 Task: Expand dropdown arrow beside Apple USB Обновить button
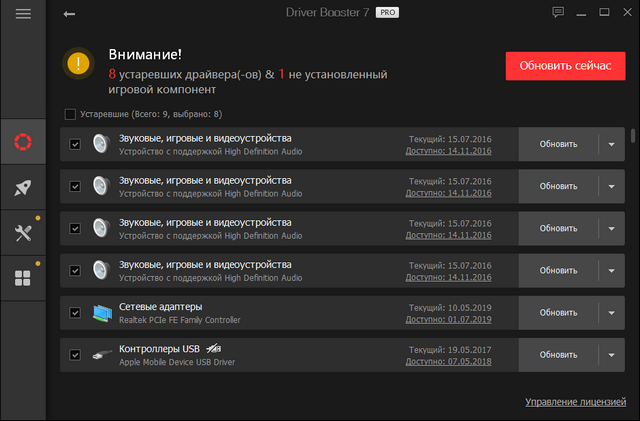[612, 354]
